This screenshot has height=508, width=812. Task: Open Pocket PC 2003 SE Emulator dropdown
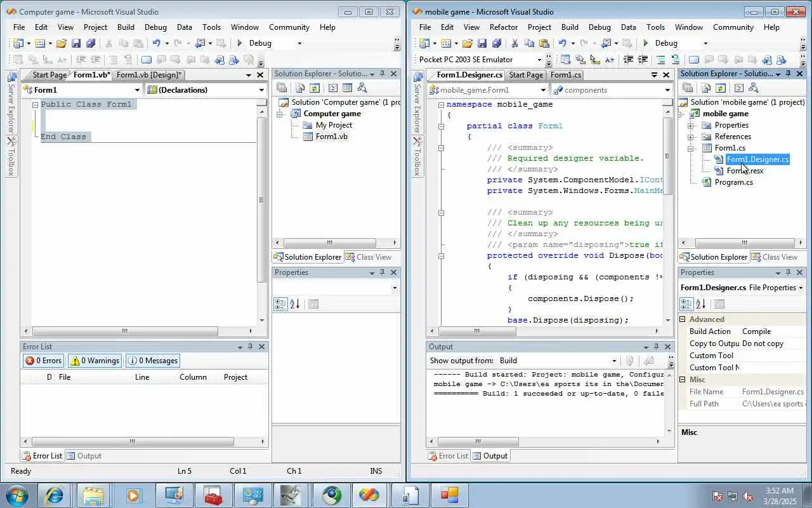click(x=540, y=60)
